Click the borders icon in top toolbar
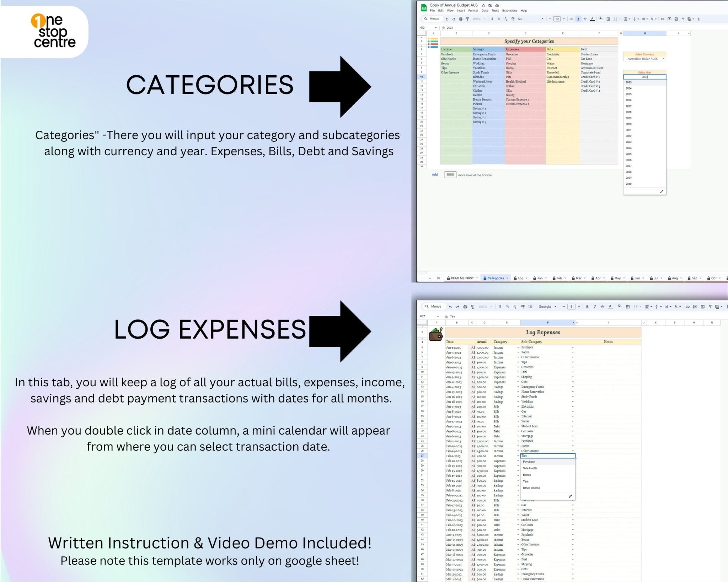This screenshot has height=582, width=728. click(x=608, y=19)
